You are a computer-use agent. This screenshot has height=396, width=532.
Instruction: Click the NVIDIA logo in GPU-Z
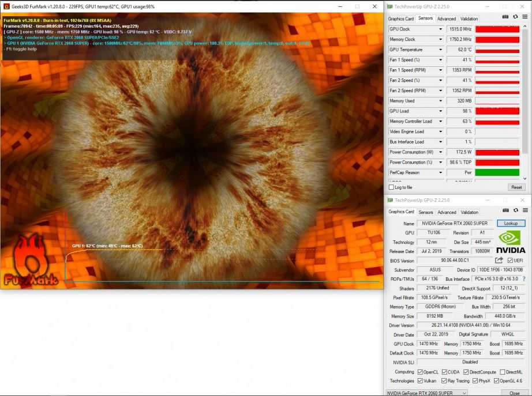click(511, 242)
